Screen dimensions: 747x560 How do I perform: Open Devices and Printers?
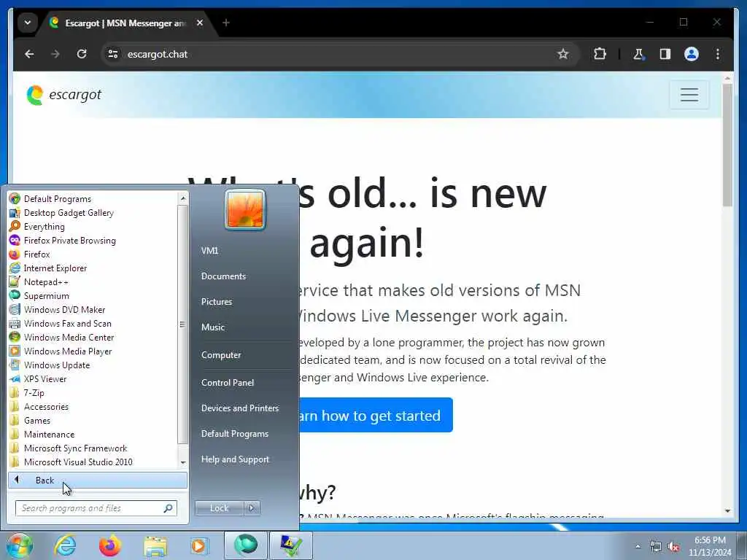coord(239,408)
